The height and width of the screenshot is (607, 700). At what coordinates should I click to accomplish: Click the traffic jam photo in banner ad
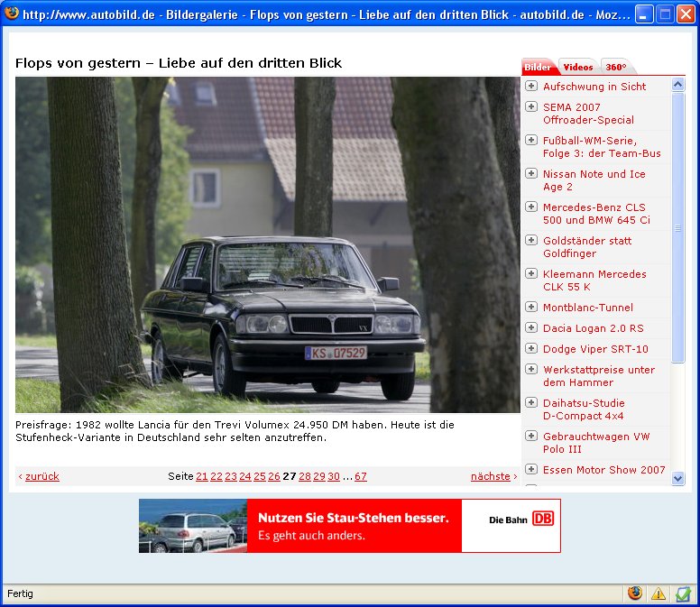(x=193, y=526)
